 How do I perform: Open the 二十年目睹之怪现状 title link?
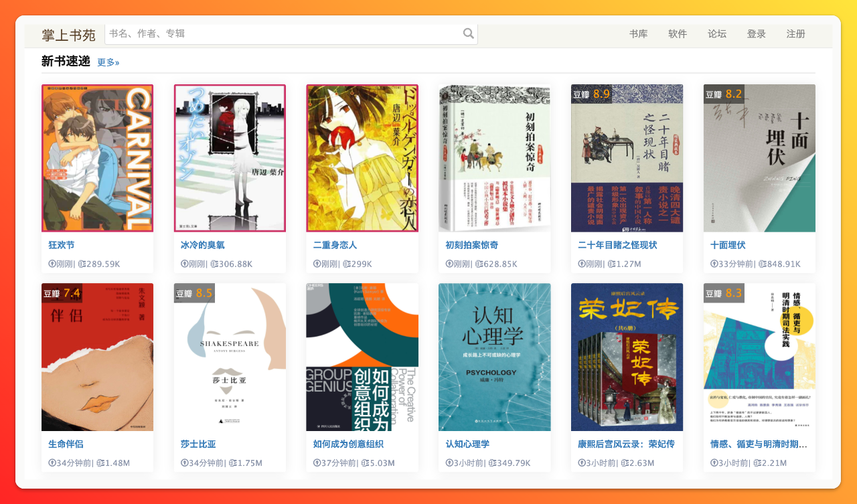click(x=617, y=245)
